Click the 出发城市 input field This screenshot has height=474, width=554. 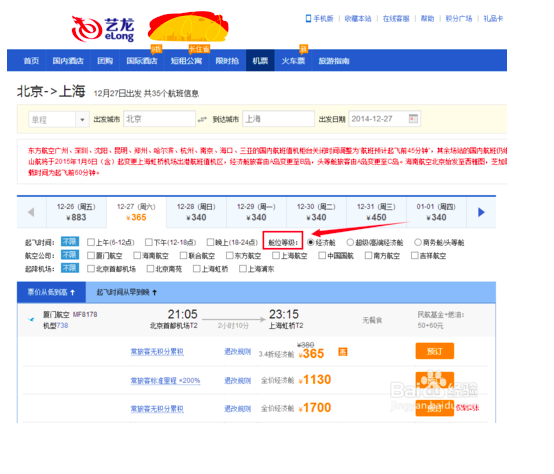[159, 119]
